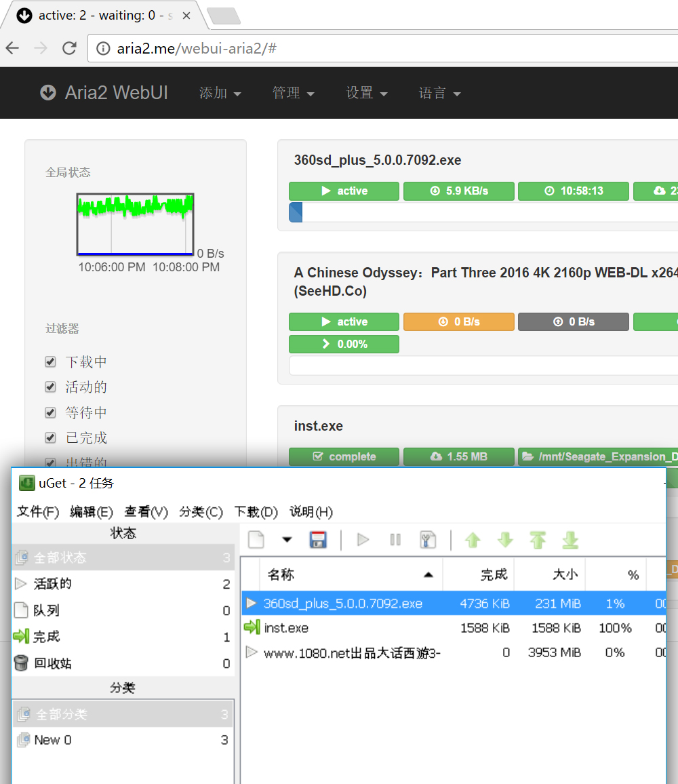This screenshot has height=784, width=678.
Task: Resume selected download task
Action: pyautogui.click(x=363, y=539)
